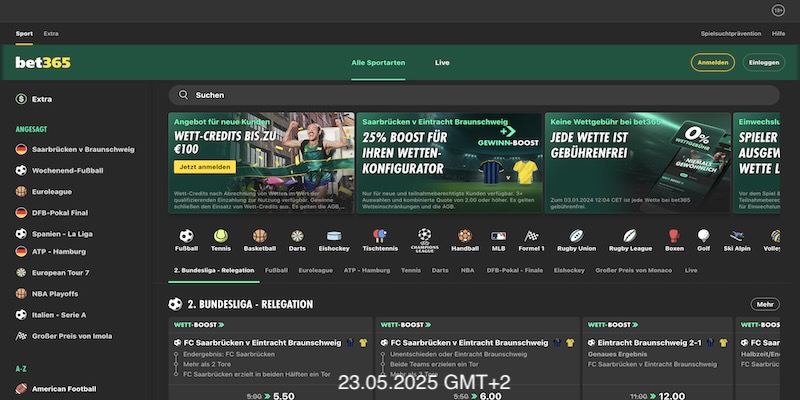Click the Anmelden button
The height and width of the screenshot is (400, 800).
click(713, 62)
